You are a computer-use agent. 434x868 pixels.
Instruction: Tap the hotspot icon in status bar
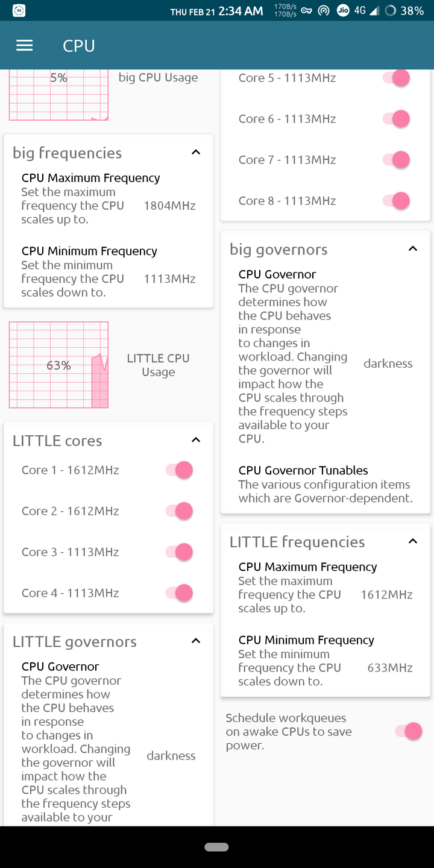[x=324, y=11]
